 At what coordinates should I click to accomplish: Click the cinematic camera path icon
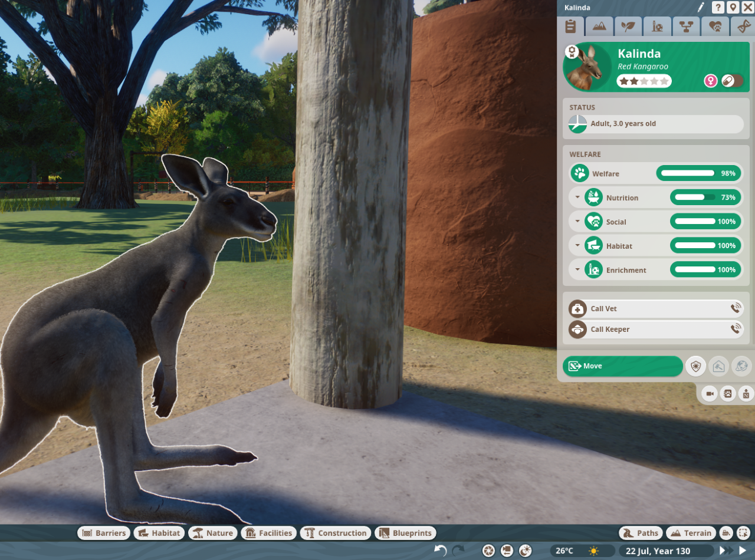tap(507, 551)
